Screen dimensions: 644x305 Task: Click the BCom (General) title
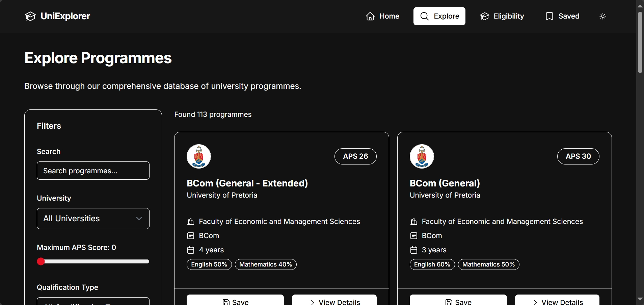click(445, 183)
